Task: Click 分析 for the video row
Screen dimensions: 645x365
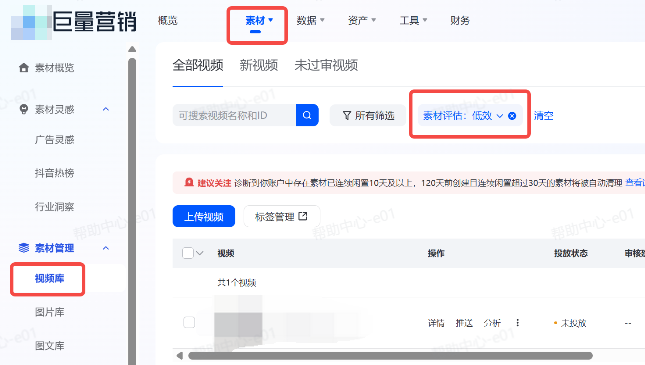Action: pos(492,323)
